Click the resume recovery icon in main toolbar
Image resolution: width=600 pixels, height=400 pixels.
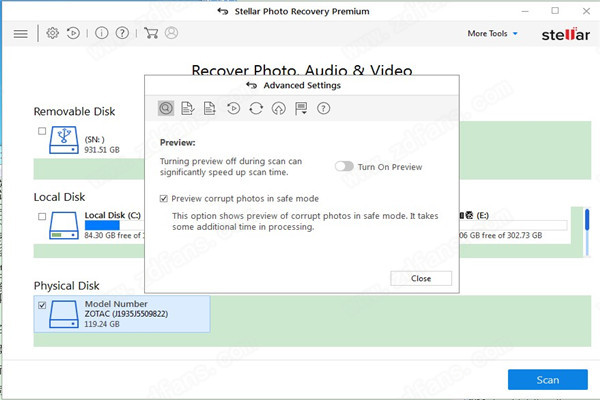tap(73, 33)
